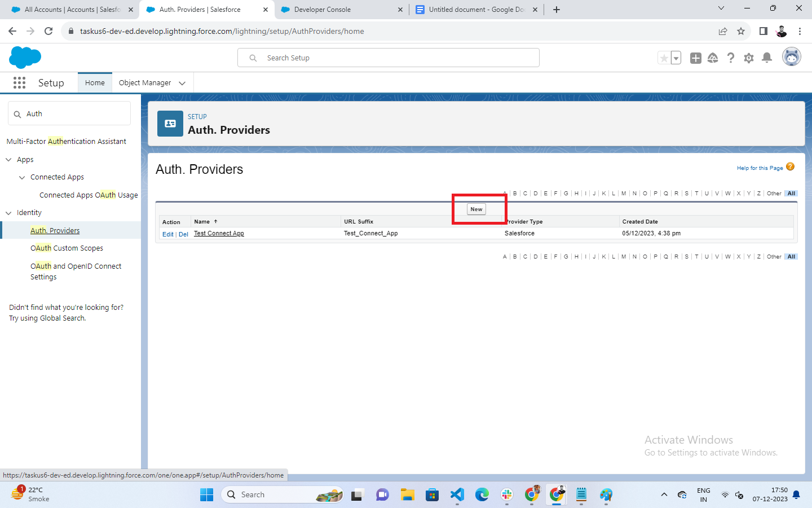Select Auth. Providers in sidebar

point(55,231)
